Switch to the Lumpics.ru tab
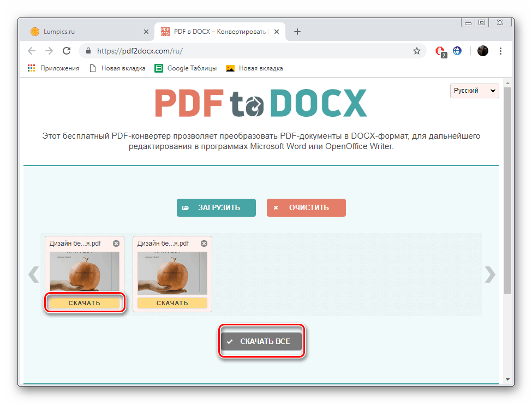Screen dimensions: 532x404 (89, 32)
